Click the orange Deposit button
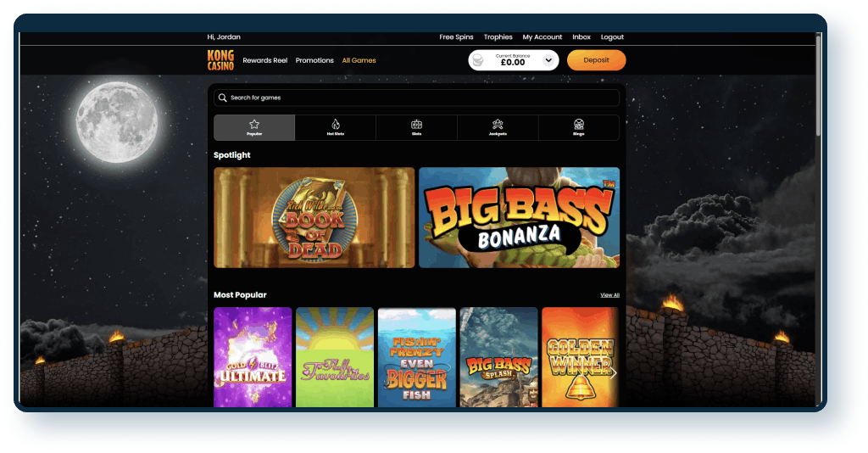Screen dimensions: 868x453 pos(596,60)
